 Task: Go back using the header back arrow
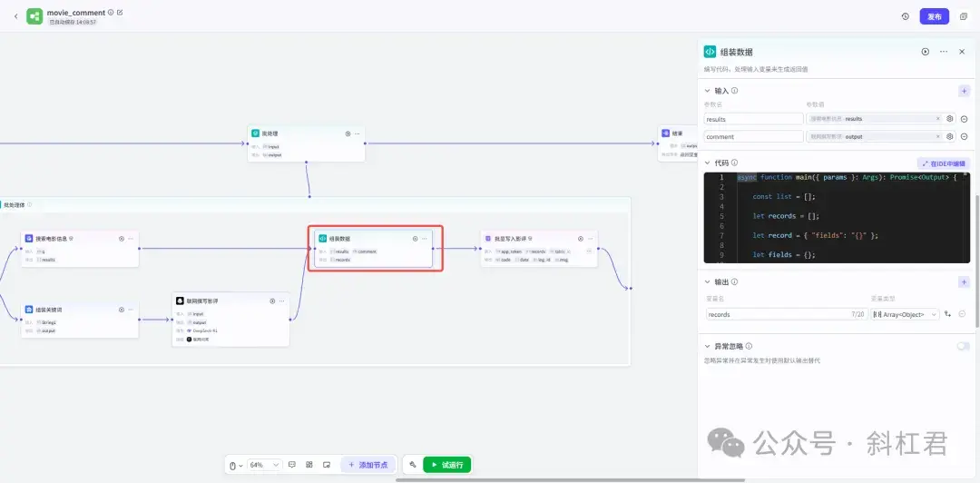click(x=15, y=16)
